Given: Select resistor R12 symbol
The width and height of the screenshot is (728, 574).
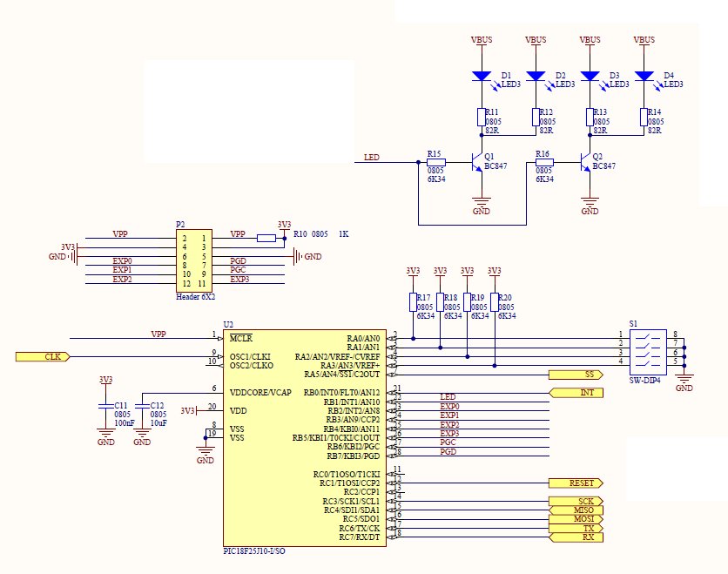Looking at the screenshot, I should click(x=536, y=117).
